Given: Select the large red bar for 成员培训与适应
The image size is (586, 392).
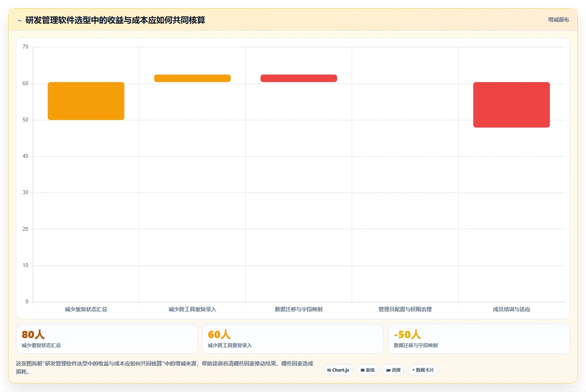Looking at the screenshot, I should point(512,105).
